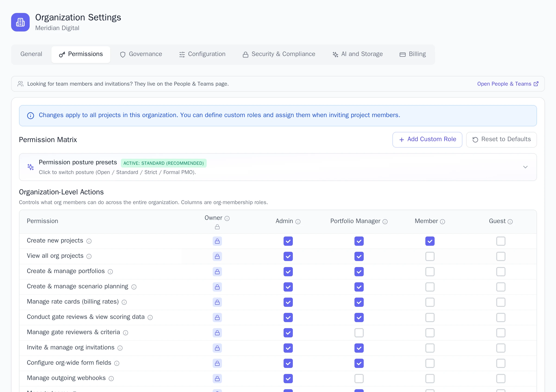Screen dimensions: 556x392
Task: Click the info circle icon in blue banner
Action: coord(31,116)
